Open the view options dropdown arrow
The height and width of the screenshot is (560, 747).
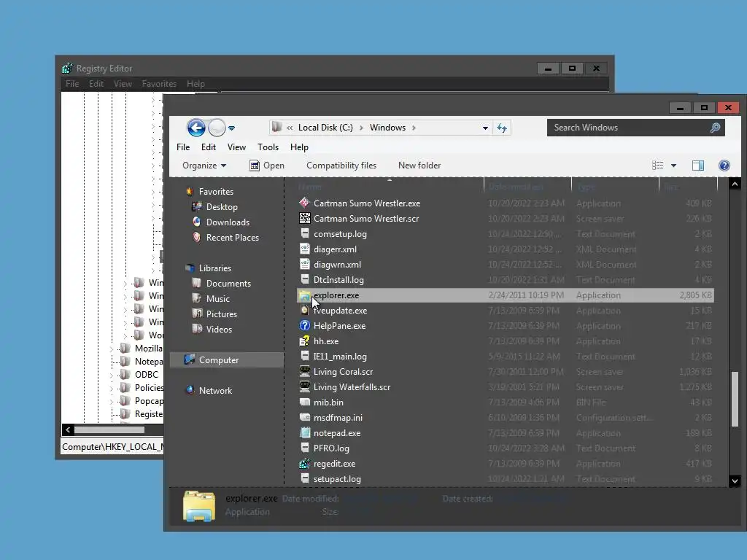673,166
